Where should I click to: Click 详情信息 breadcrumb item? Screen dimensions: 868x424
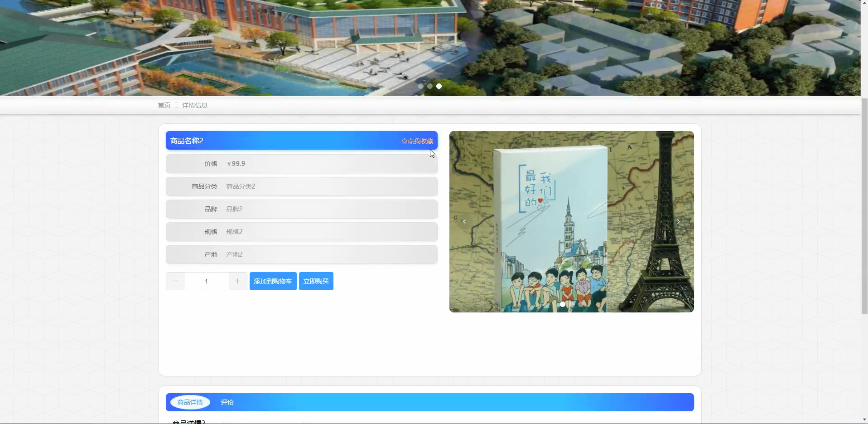[x=195, y=105]
